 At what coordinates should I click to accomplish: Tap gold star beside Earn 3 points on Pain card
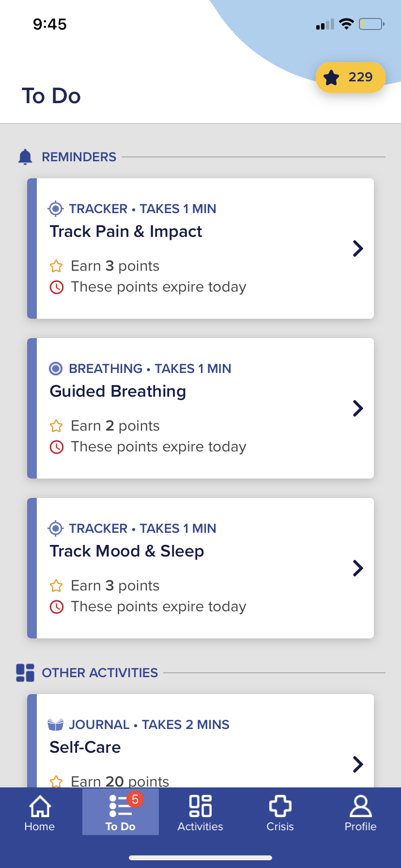[56, 266]
